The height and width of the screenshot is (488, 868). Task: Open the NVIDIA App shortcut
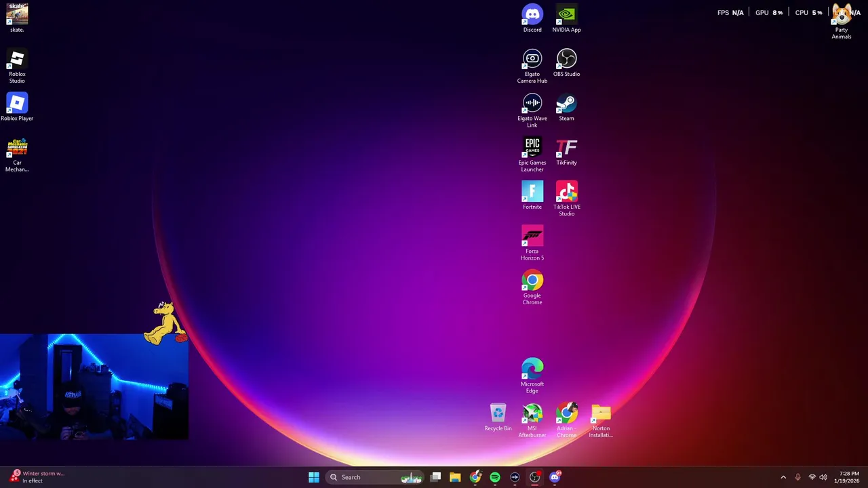click(566, 18)
